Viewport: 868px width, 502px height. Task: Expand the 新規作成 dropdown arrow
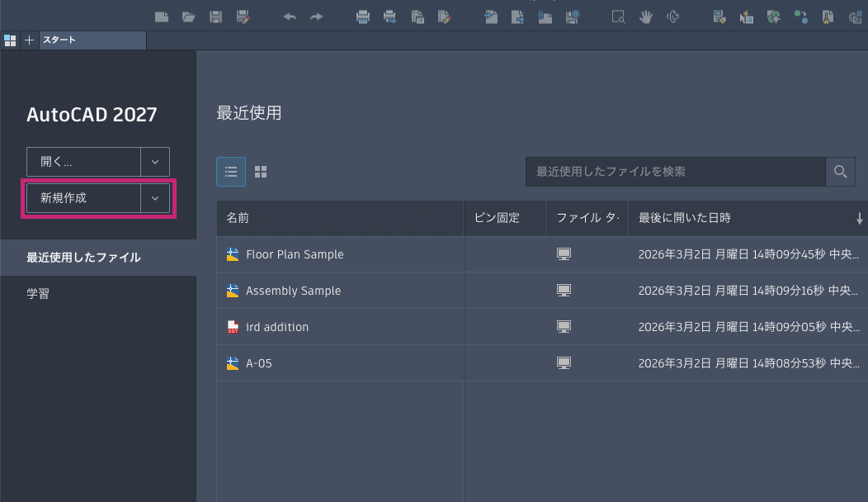(155, 198)
